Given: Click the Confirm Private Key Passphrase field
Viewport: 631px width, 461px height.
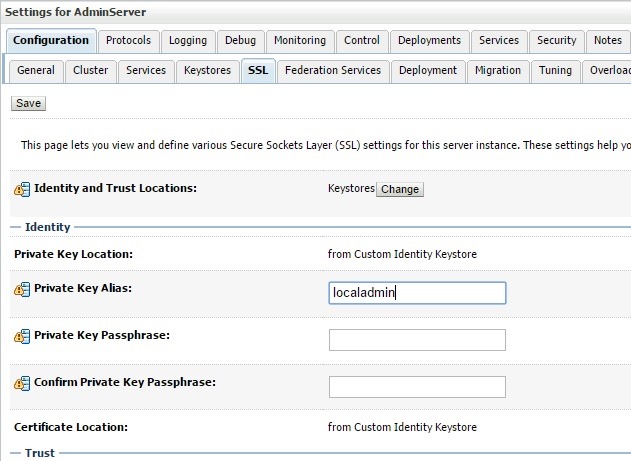Looking at the screenshot, I should (x=417, y=387).
